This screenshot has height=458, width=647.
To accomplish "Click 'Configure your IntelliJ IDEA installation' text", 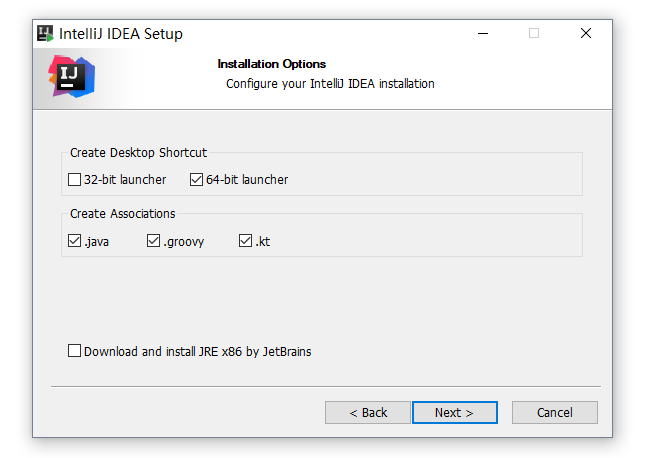I will pyautogui.click(x=330, y=84).
